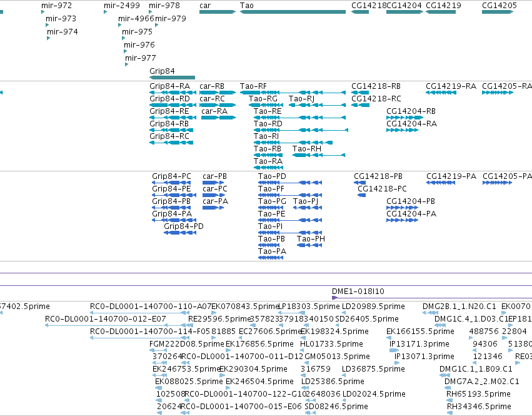Select the Tao-RE transcript label

268,111
